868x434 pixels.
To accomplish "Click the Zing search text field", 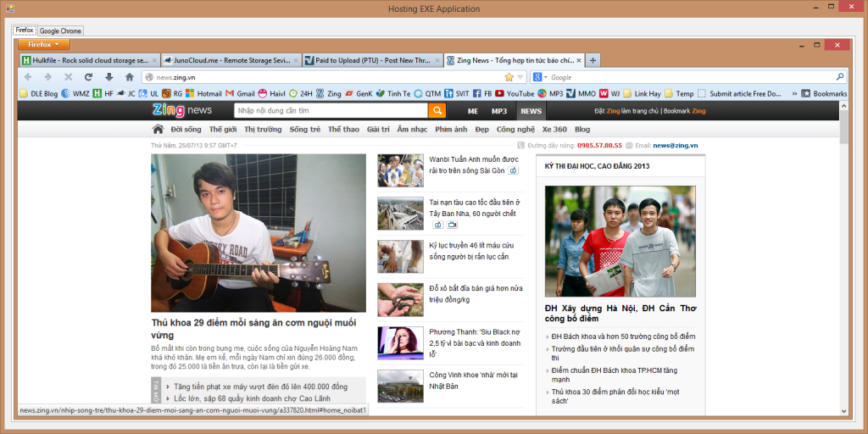I will click(x=331, y=110).
